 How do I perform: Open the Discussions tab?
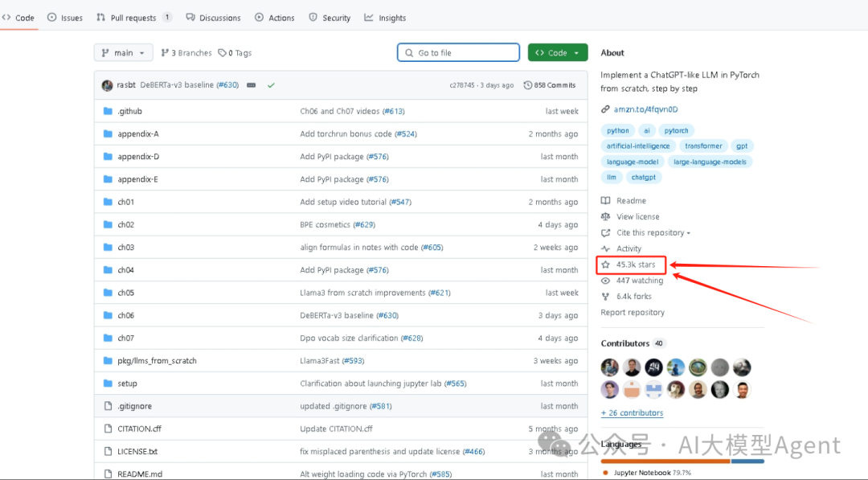point(213,18)
